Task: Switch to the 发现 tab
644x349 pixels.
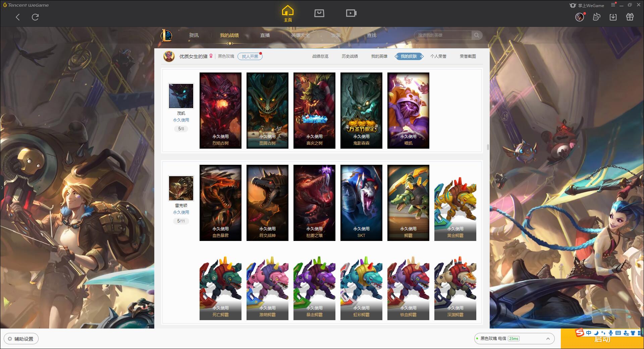Action: (x=336, y=35)
